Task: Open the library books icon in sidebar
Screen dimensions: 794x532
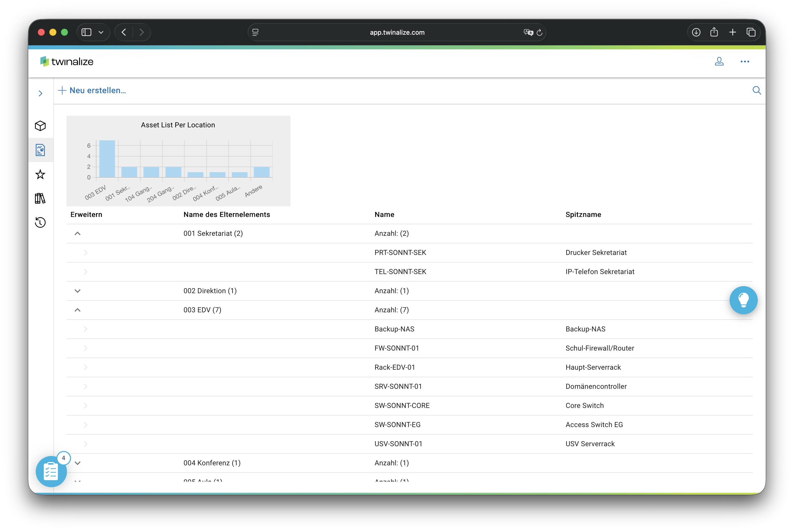Action: click(40, 199)
